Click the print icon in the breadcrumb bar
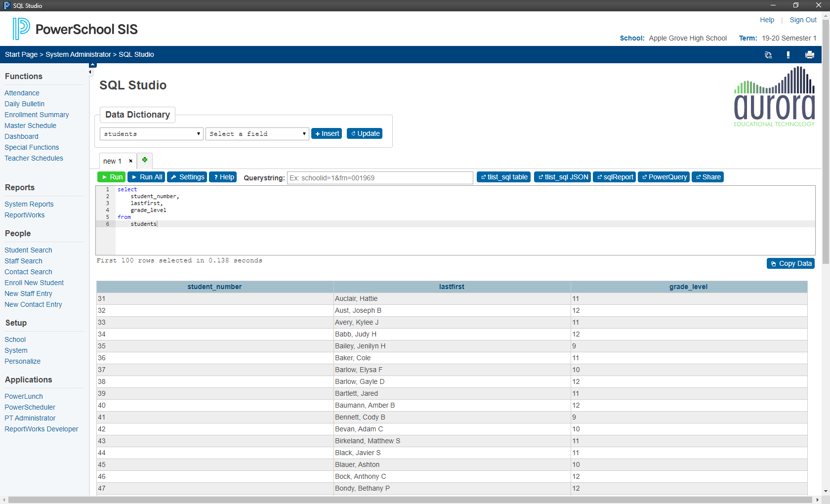830x504 pixels. [809, 54]
